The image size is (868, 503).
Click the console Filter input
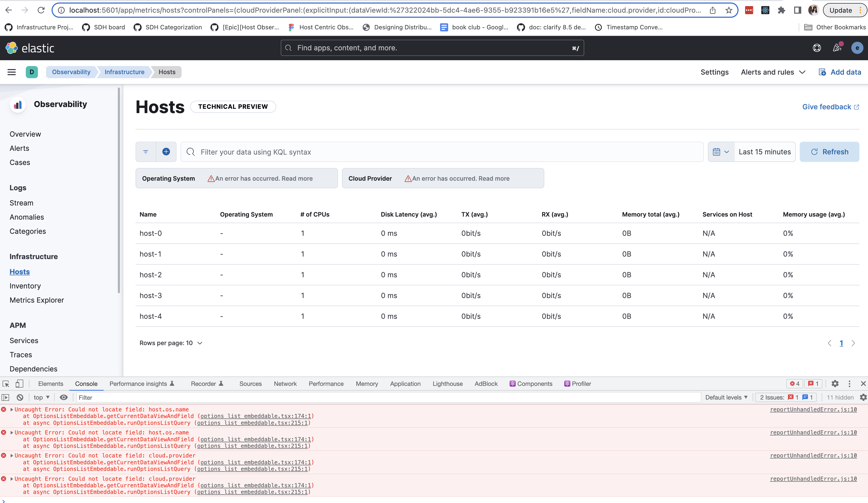pyautogui.click(x=388, y=397)
